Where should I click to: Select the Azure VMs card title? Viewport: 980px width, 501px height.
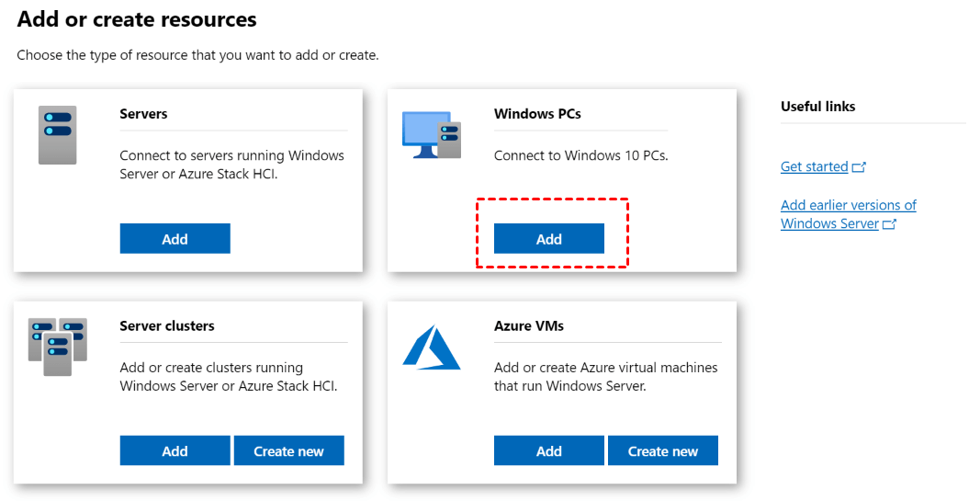(529, 325)
